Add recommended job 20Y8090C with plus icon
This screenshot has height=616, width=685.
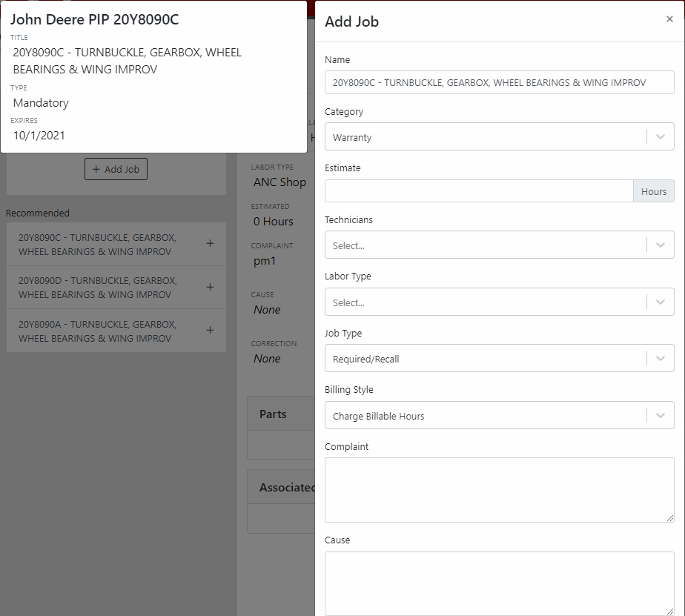(210, 243)
